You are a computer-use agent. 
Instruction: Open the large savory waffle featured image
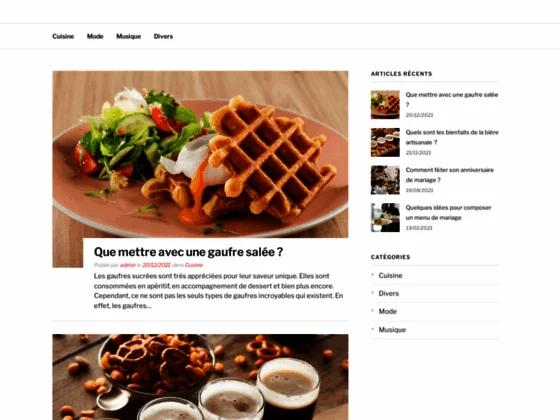(x=200, y=154)
